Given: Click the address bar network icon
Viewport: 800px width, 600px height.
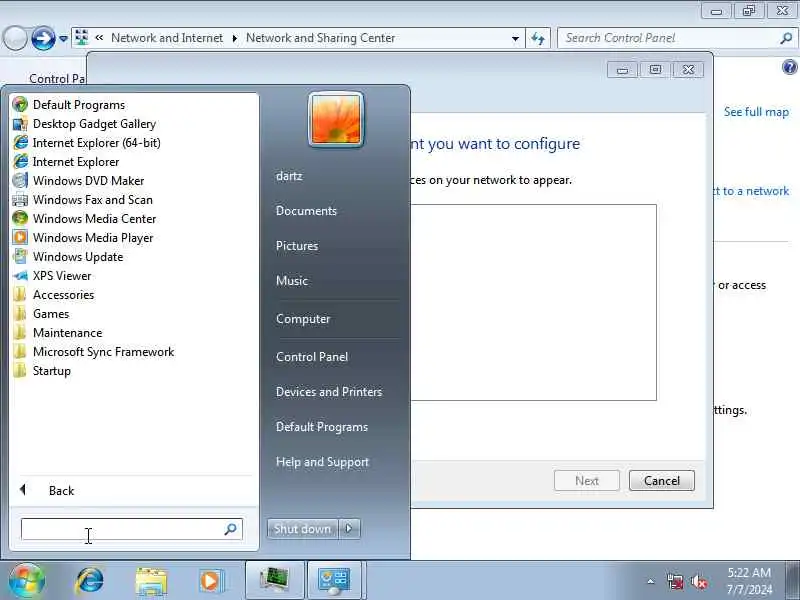Looking at the screenshot, I should click(81, 38).
